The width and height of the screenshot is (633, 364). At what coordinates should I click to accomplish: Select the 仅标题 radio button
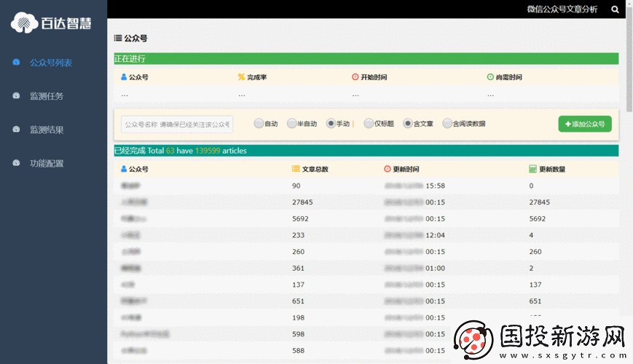click(x=368, y=124)
